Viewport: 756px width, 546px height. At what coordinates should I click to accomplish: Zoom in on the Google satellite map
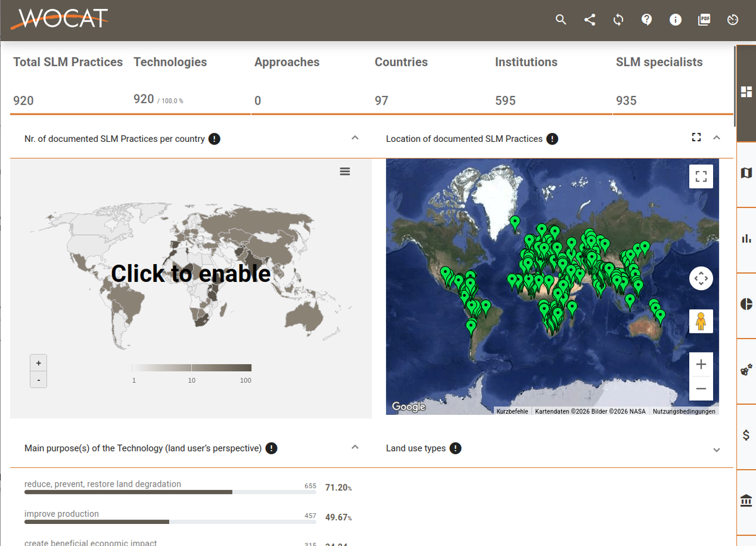pos(701,364)
